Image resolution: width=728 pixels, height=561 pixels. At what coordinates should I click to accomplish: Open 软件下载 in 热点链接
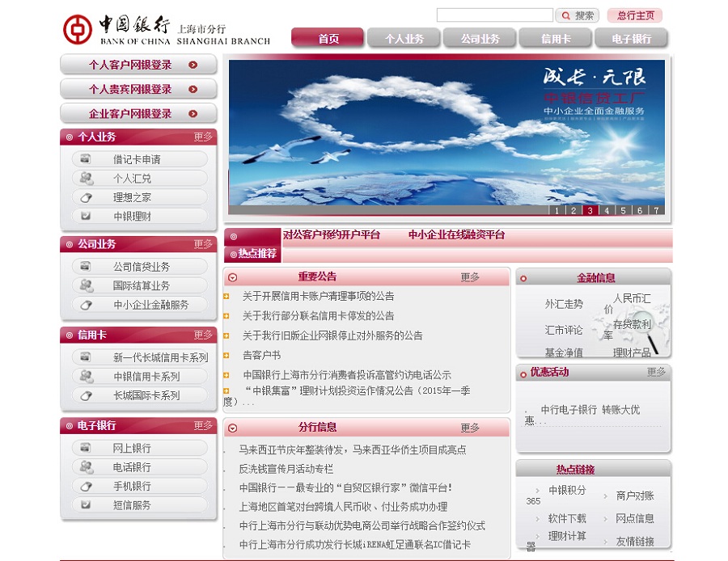click(x=567, y=518)
